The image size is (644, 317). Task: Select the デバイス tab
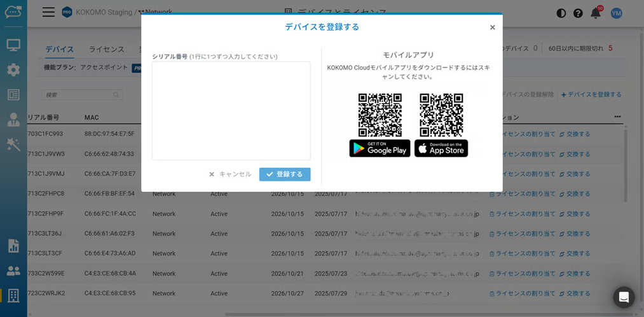coord(60,50)
